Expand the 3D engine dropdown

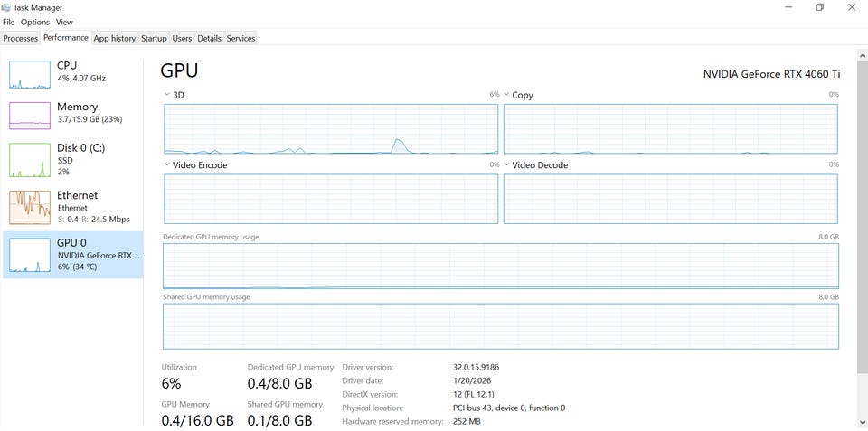click(x=167, y=95)
